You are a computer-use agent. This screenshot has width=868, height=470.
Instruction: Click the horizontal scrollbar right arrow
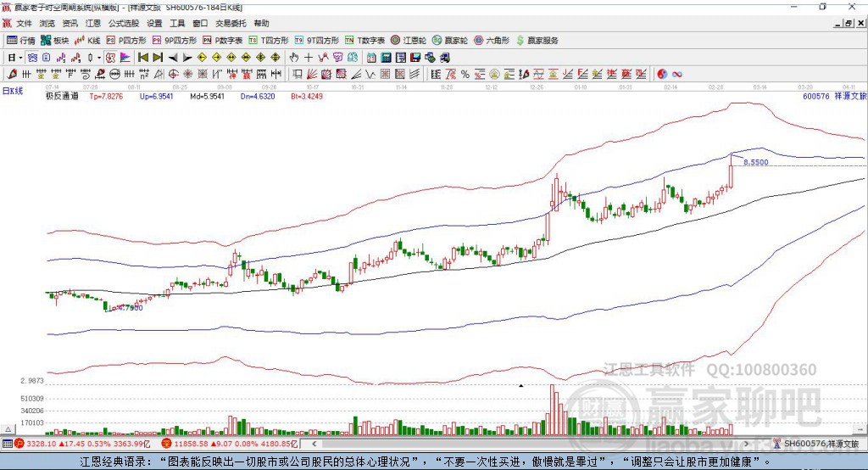(x=746, y=444)
